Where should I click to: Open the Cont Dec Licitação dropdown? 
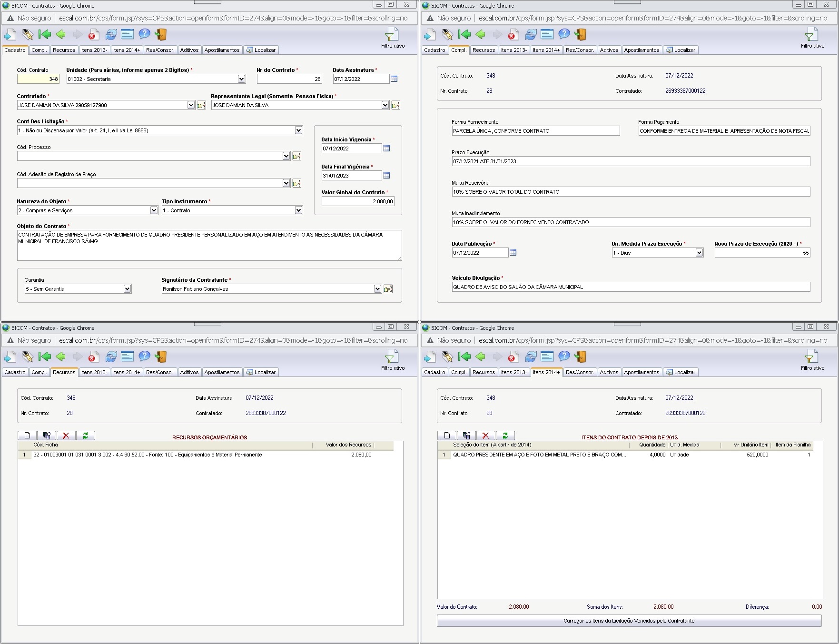pos(298,130)
